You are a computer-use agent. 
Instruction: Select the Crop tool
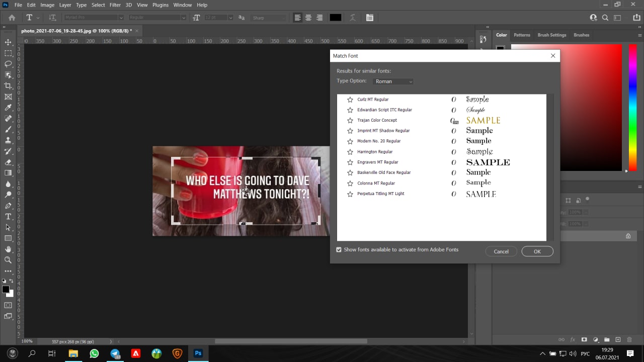coord(8,86)
